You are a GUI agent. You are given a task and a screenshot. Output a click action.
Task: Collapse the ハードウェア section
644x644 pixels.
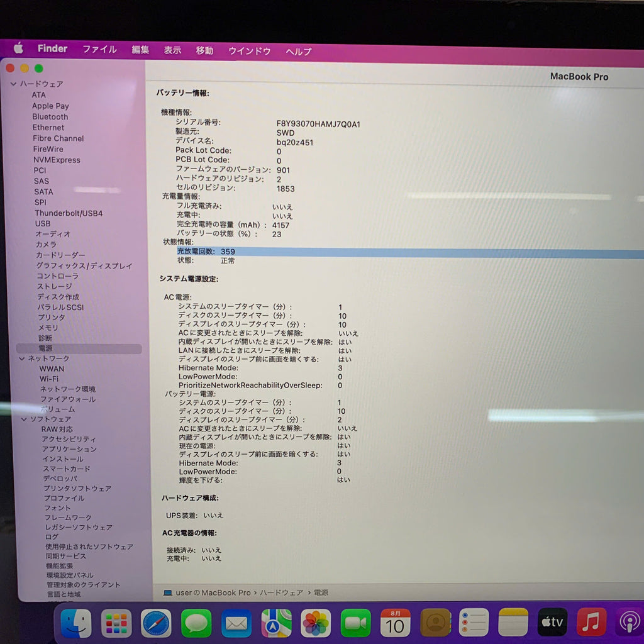coord(13,84)
